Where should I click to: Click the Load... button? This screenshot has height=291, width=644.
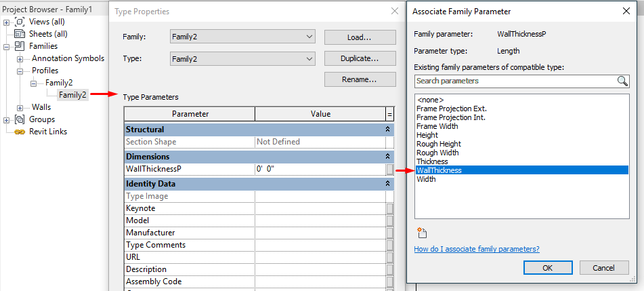click(360, 37)
